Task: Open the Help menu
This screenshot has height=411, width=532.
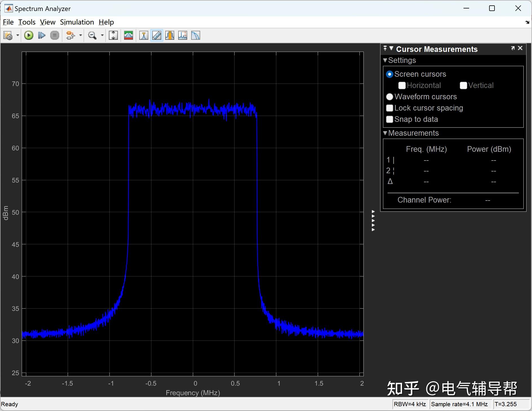Action: coord(106,22)
